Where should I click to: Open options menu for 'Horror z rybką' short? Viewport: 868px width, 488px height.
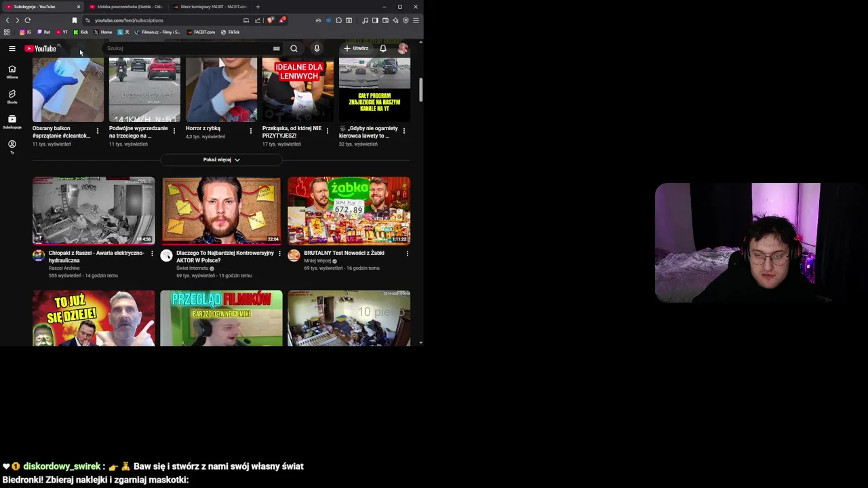click(x=250, y=131)
